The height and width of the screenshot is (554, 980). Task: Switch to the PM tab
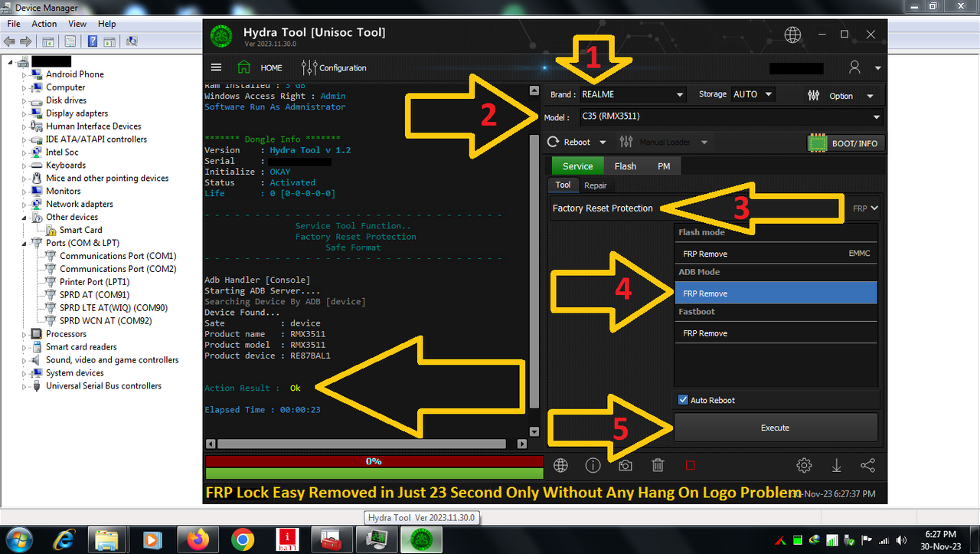[x=664, y=166]
